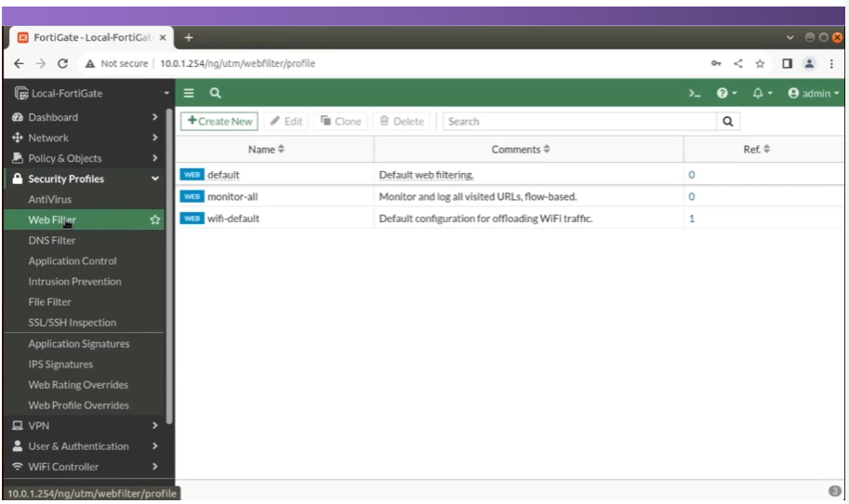Open the File Filter menu item

[x=50, y=302]
